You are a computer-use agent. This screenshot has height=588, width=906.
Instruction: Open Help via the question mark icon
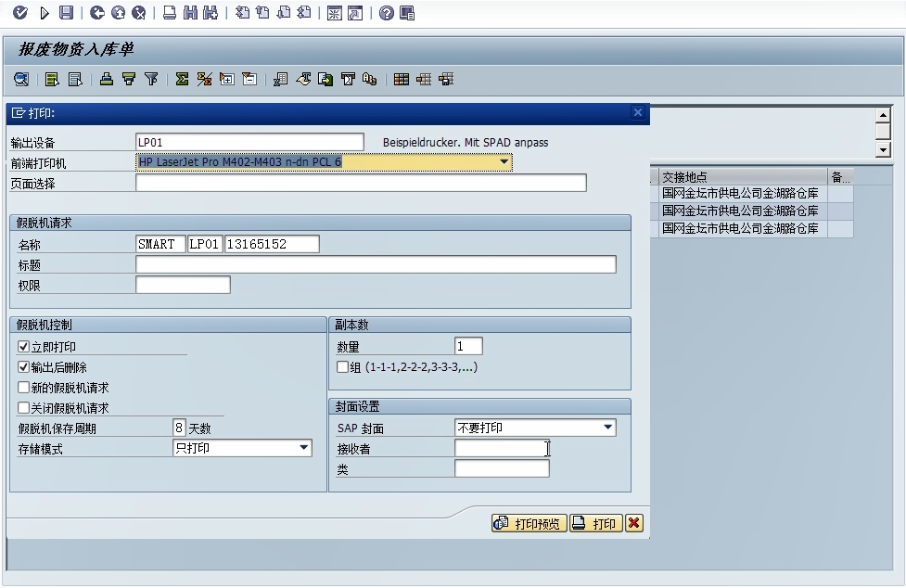pos(386,13)
